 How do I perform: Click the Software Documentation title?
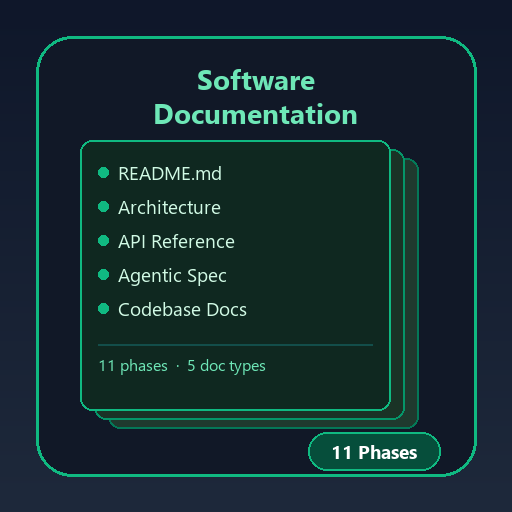(x=256, y=98)
